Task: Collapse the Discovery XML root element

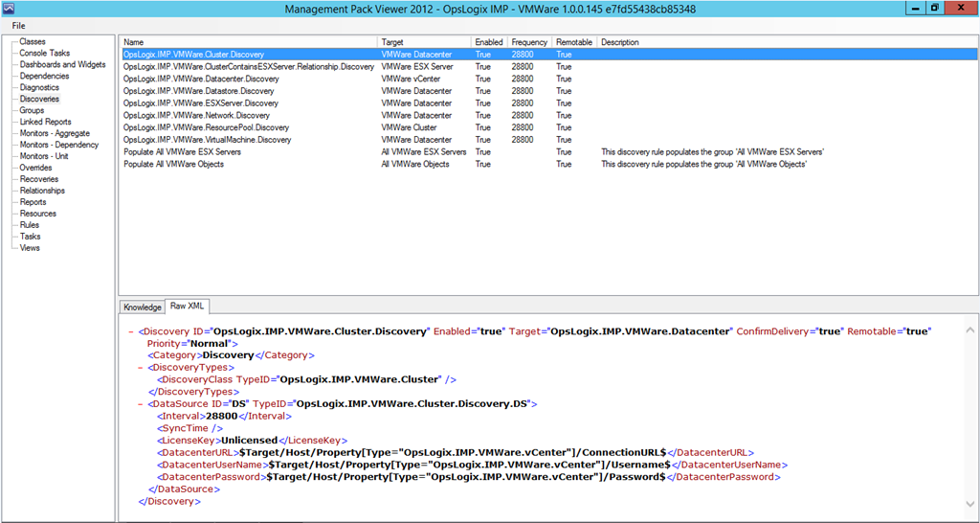Action: 130,331
